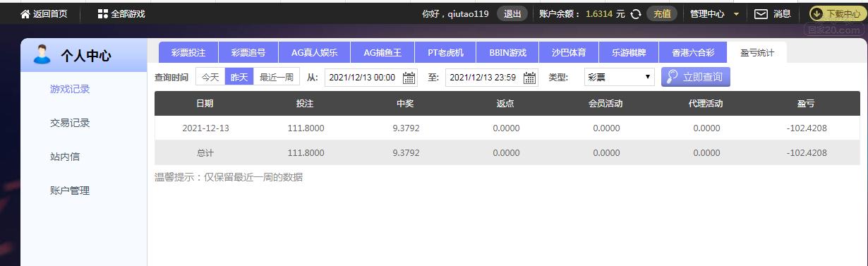Expand the 管理中心 dropdown arrow
The width and height of the screenshot is (868, 266).
click(737, 14)
